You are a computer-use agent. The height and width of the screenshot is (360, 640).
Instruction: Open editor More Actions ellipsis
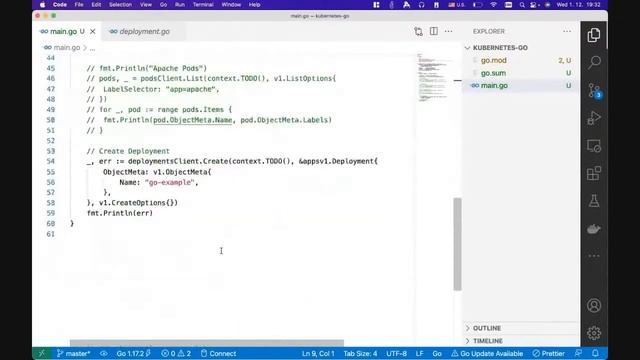[449, 31]
